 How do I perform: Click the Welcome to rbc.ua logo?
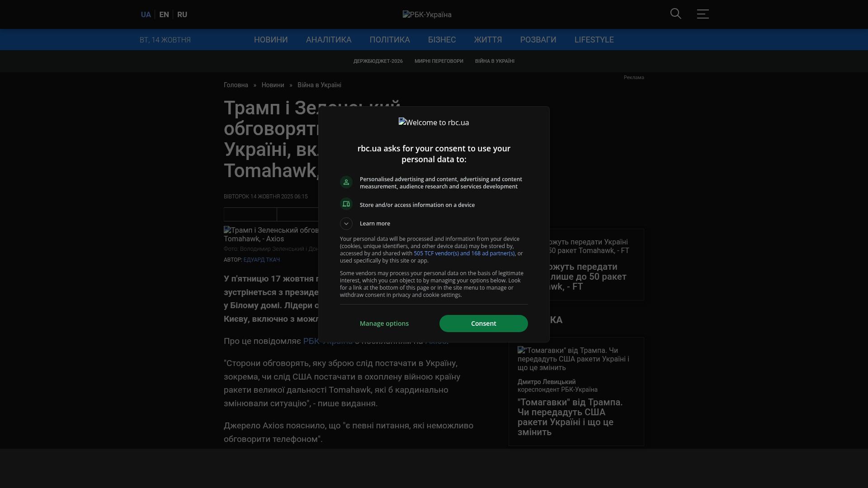pos(434,122)
